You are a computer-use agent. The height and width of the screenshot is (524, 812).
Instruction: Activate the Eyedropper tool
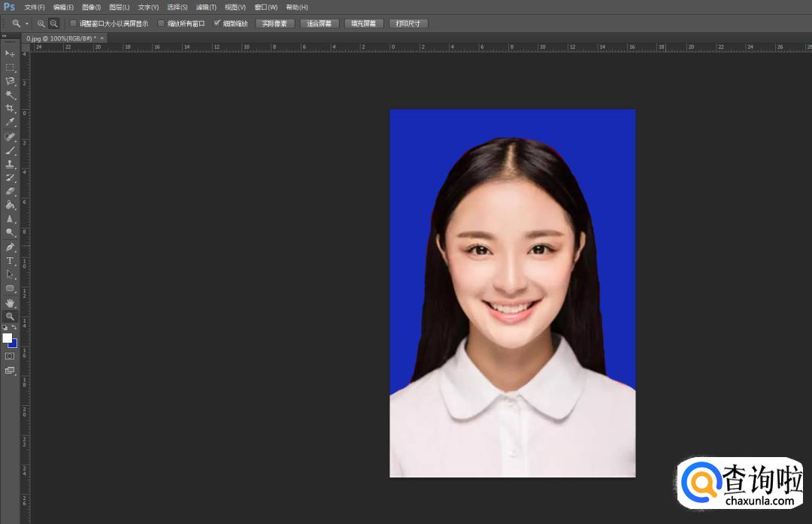tap(11, 122)
